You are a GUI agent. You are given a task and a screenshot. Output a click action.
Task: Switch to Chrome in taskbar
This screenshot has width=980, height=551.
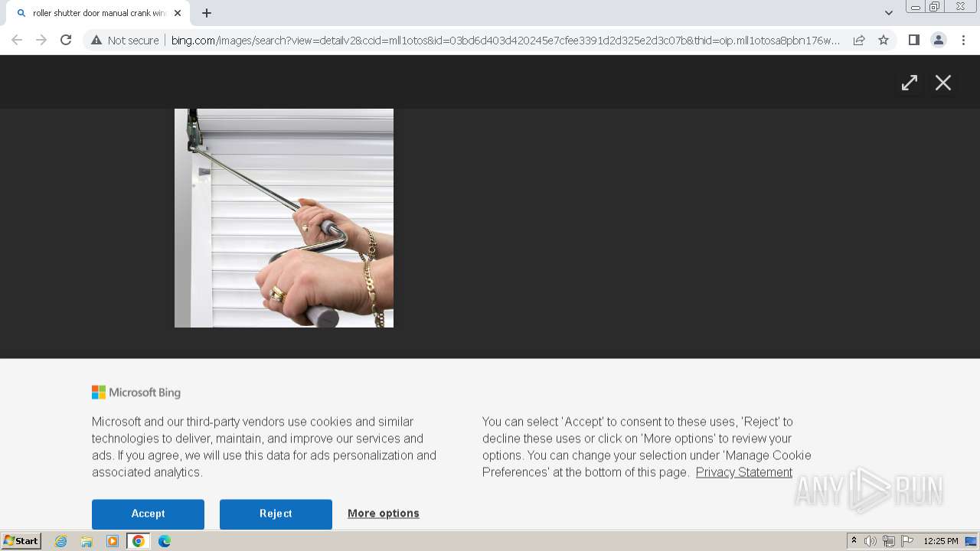138,541
